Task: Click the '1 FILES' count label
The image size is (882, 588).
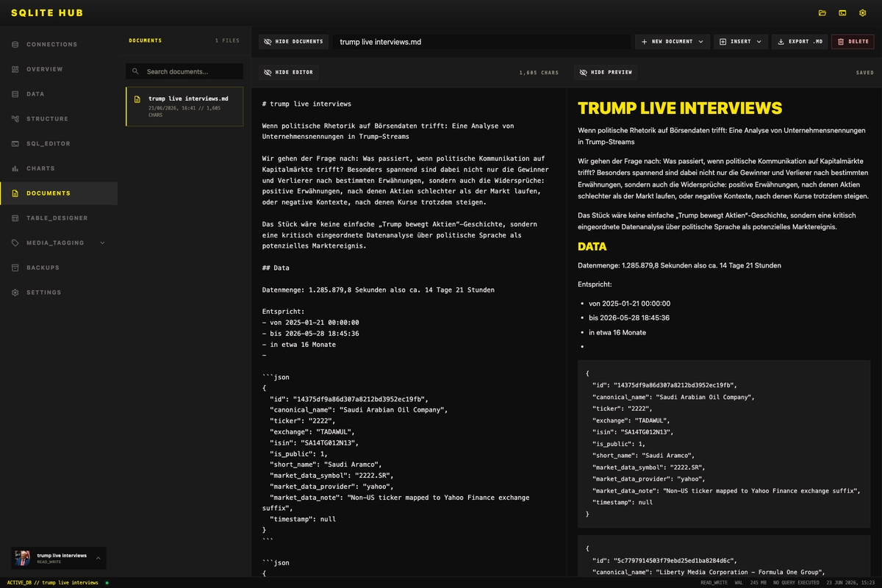Action: (x=227, y=40)
